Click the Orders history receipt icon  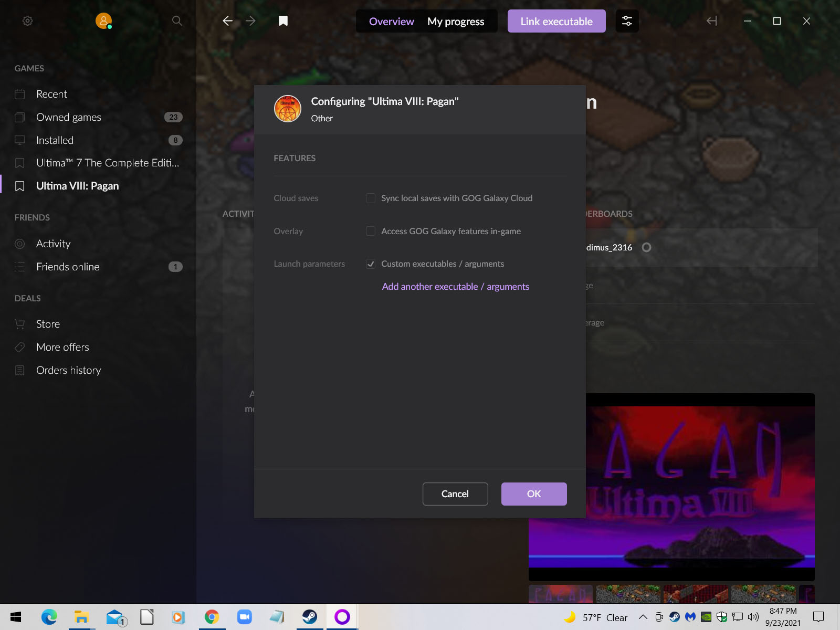[x=20, y=370]
